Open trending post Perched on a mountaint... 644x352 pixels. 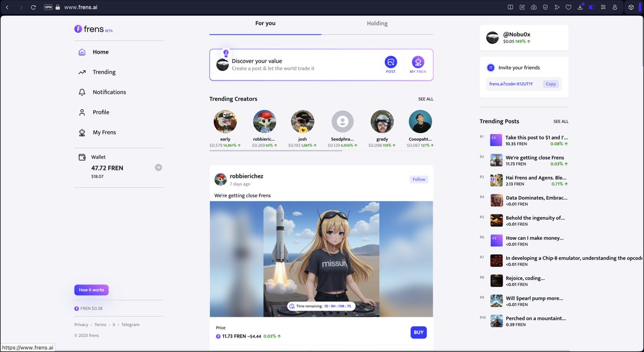524,321
